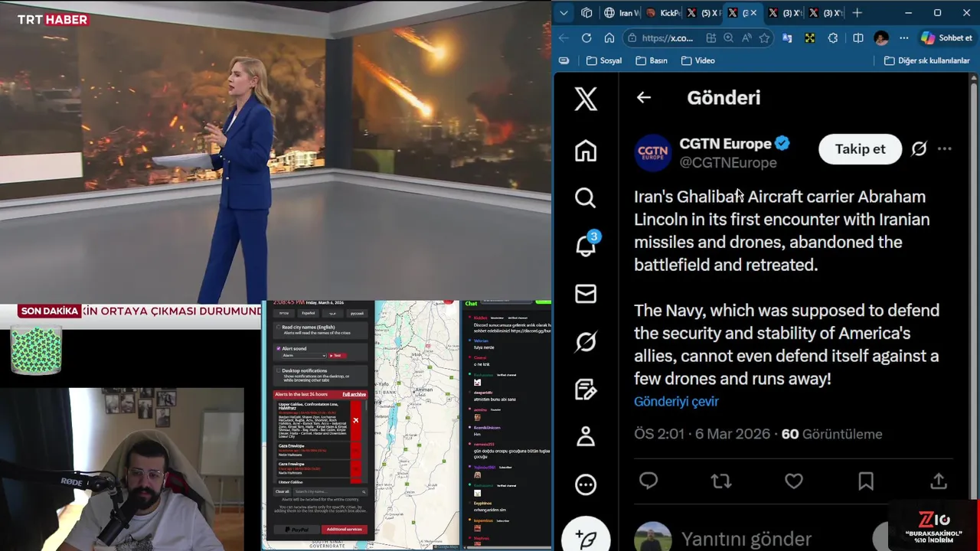This screenshot has height=551, width=980.
Task: Click the PayPal button
Action: click(296, 529)
